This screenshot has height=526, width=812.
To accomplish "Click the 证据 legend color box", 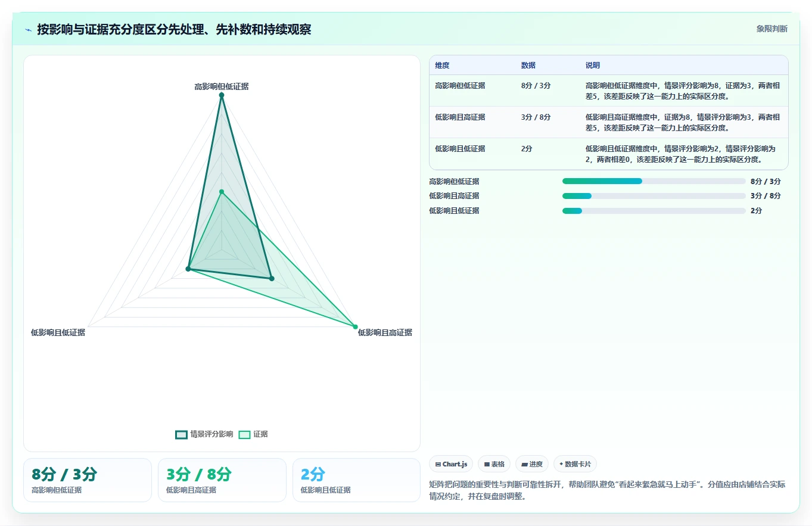I will click(x=244, y=434).
